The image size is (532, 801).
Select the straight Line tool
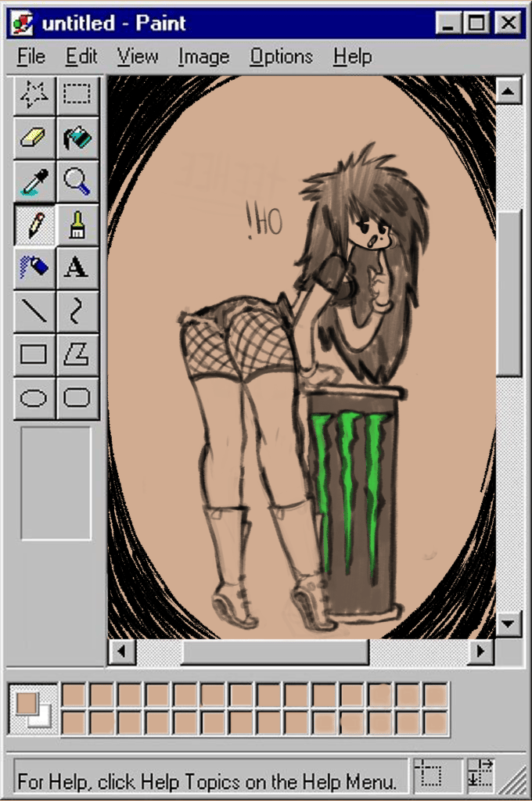click(34, 311)
